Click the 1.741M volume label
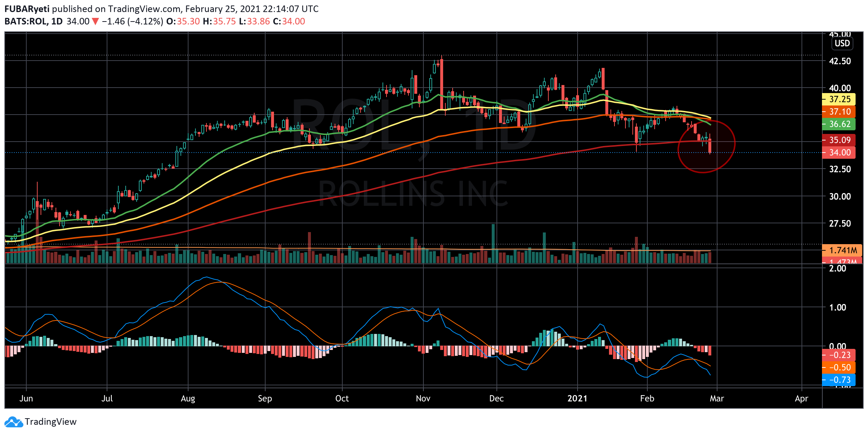The image size is (868, 435). 842,250
